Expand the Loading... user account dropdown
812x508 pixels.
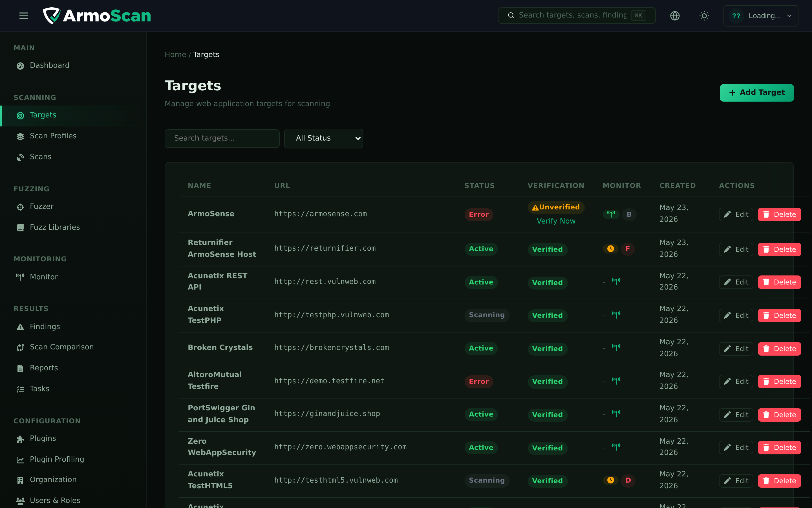(x=761, y=16)
